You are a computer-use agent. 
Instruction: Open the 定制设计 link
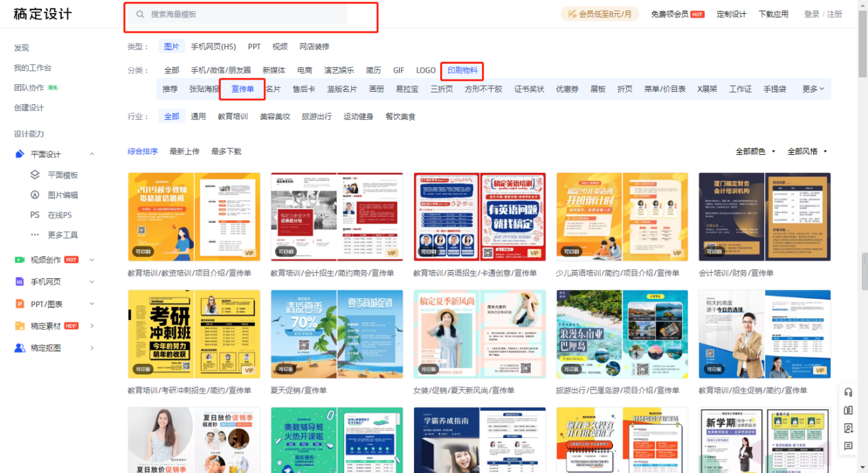732,14
